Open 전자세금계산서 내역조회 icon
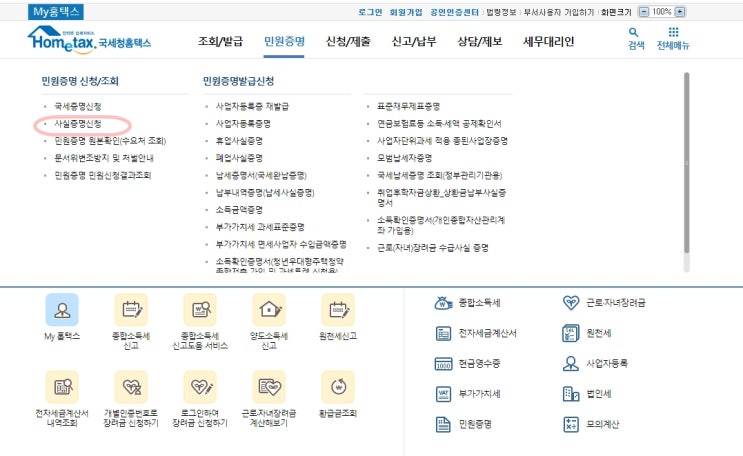Viewport: 743px width, 456px height. coord(62,387)
